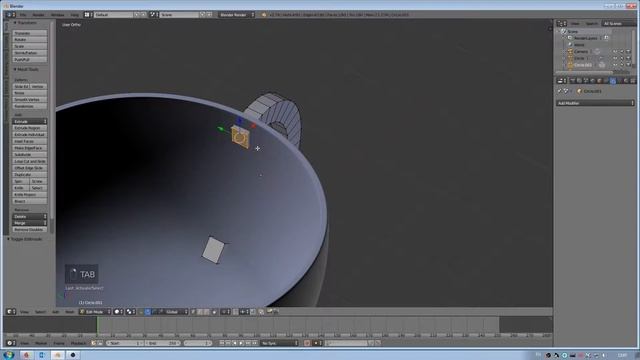This screenshot has height=360, width=640.
Task: Click the Subdivide button
Action: click(x=29, y=155)
